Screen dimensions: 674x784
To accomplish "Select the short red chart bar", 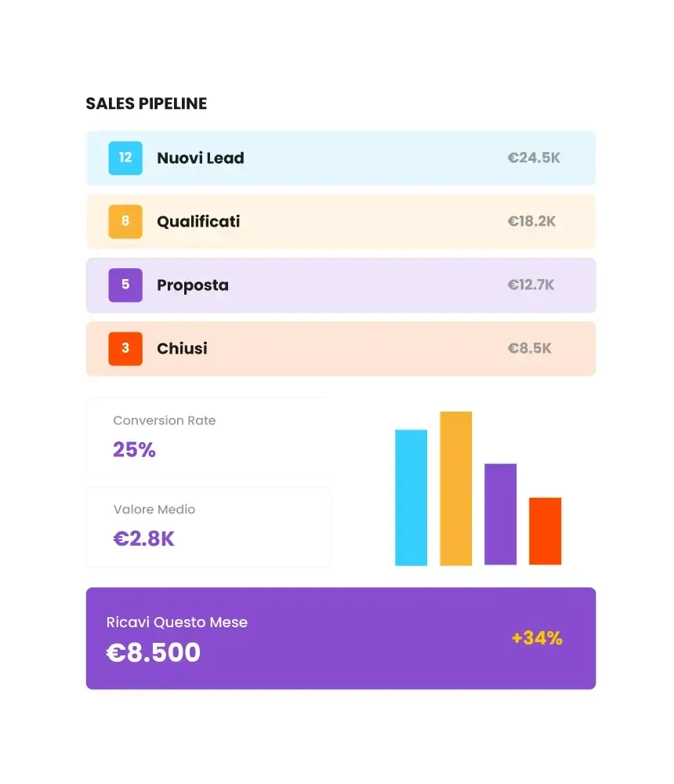I will click(545, 531).
